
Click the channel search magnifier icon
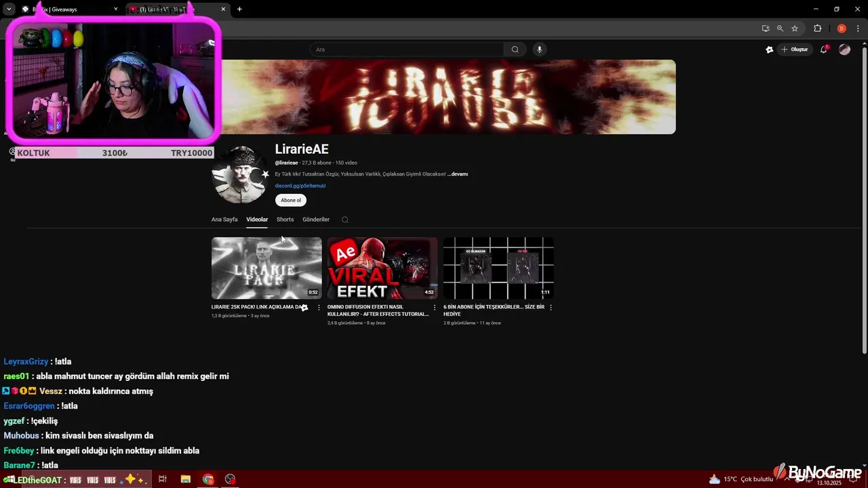click(344, 220)
